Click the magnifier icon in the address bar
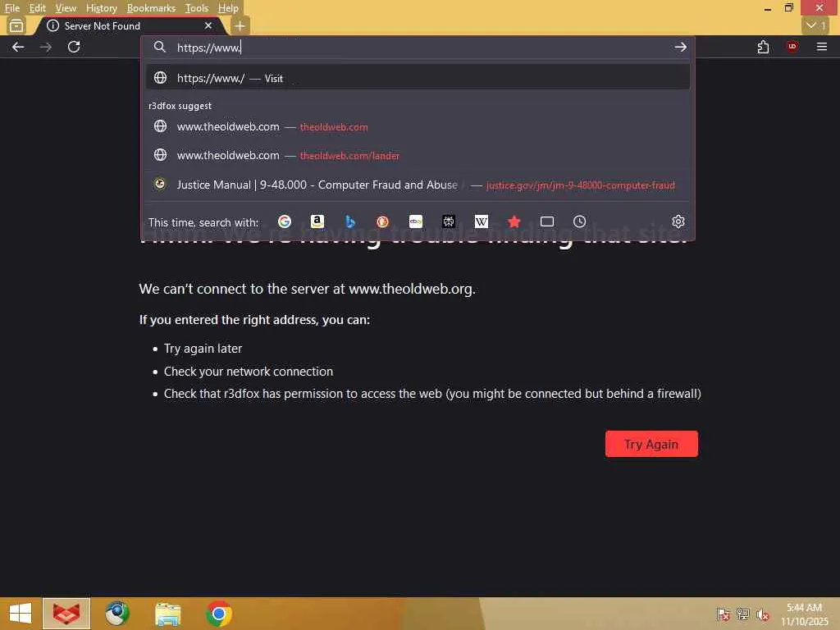Screen dimensions: 840x630 point(160,47)
